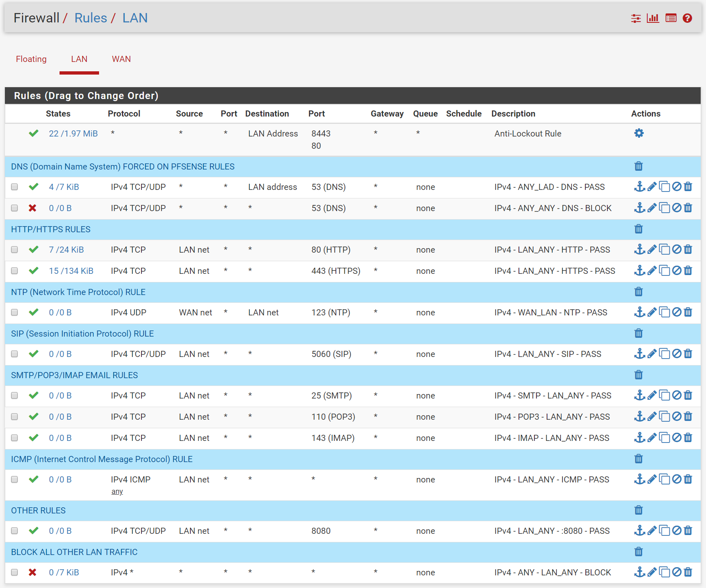Delete the OTHER RULES separator

click(x=638, y=510)
